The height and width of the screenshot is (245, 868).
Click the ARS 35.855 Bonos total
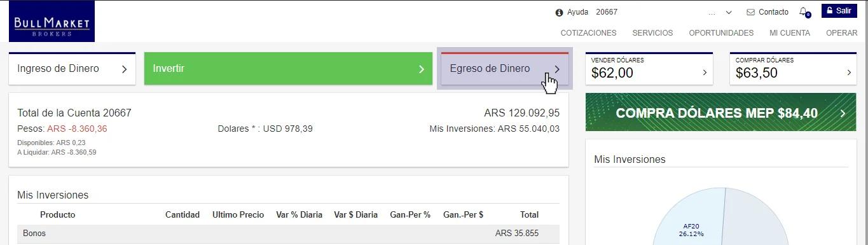click(x=517, y=234)
